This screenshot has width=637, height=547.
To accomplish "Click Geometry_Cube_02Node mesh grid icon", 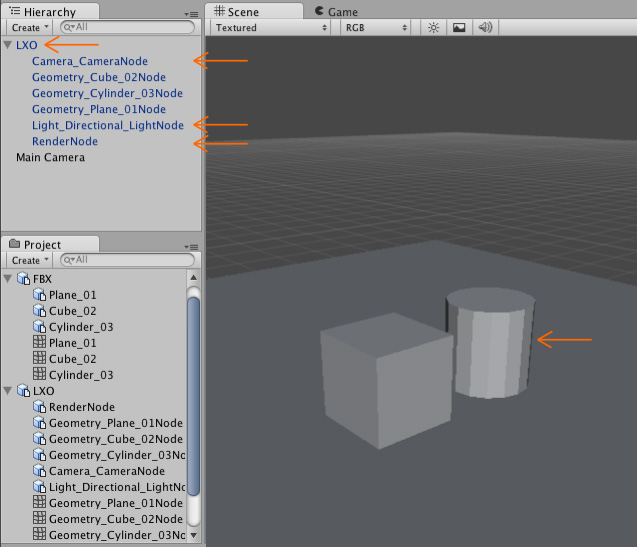I will coord(40,519).
